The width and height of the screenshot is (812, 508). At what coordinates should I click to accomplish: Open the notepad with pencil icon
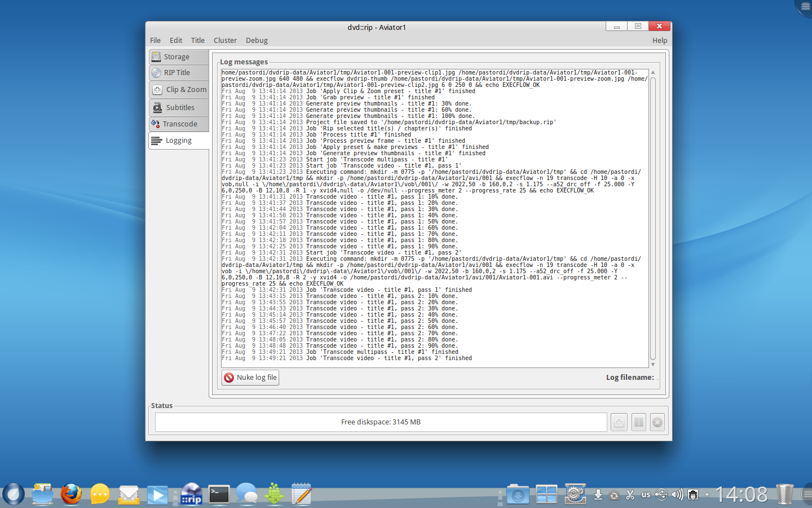[x=302, y=494]
